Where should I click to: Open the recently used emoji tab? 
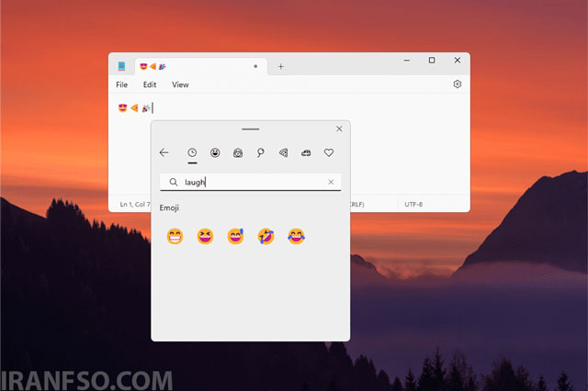(x=192, y=152)
